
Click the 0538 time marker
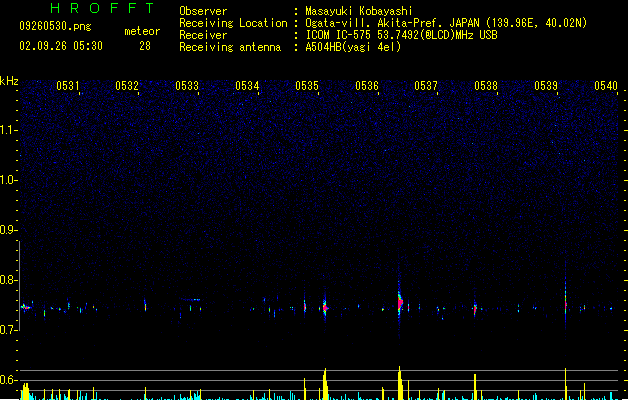click(x=486, y=86)
